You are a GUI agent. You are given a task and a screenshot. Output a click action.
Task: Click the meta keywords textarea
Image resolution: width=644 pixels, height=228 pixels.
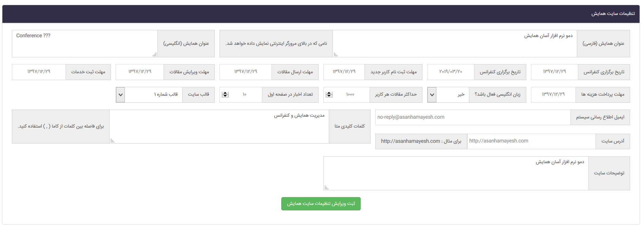click(219, 126)
